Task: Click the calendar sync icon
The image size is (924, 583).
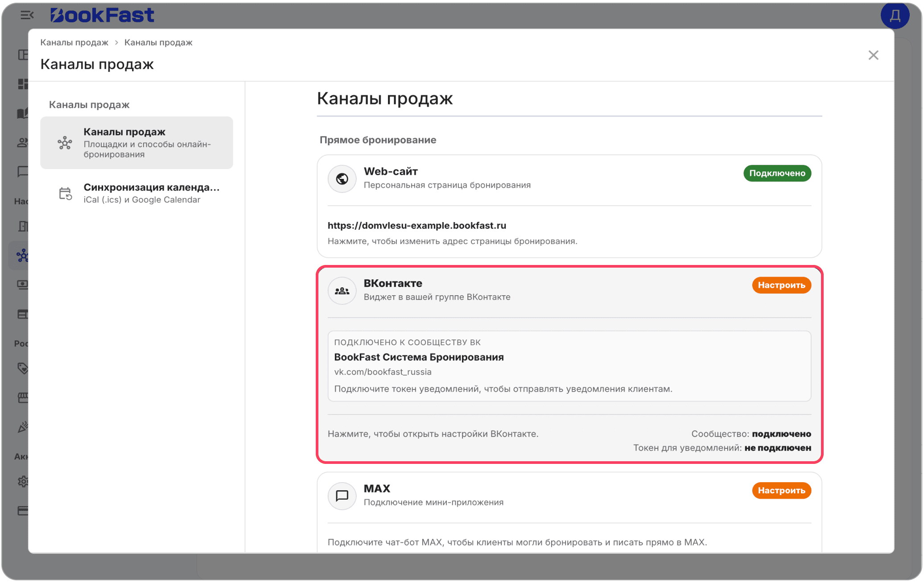Action: click(x=66, y=194)
